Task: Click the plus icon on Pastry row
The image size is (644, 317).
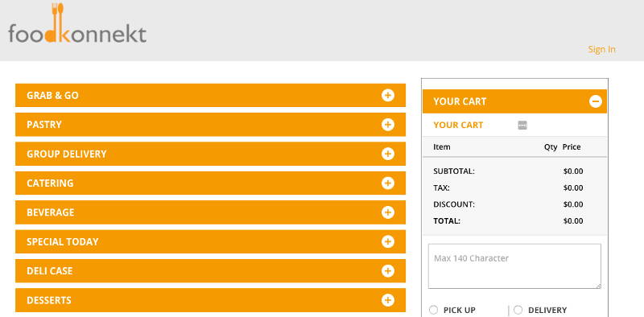Action: coord(388,125)
